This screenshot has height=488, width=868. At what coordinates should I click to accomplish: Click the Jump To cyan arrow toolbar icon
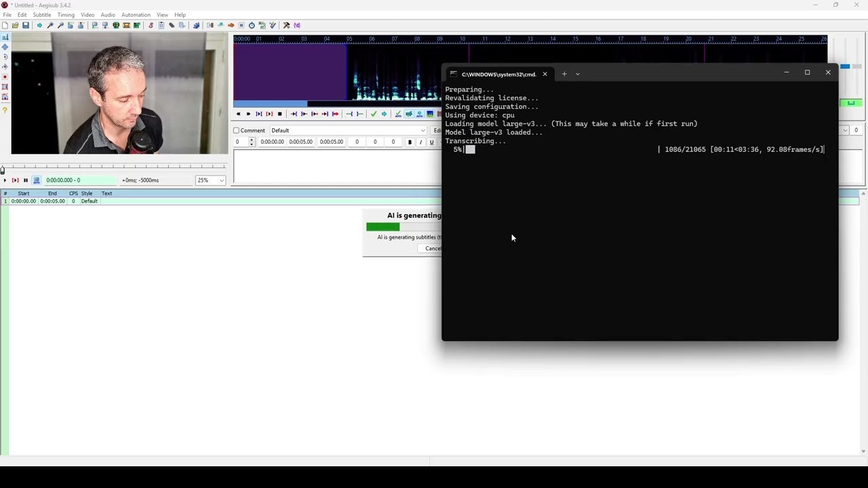point(39,25)
